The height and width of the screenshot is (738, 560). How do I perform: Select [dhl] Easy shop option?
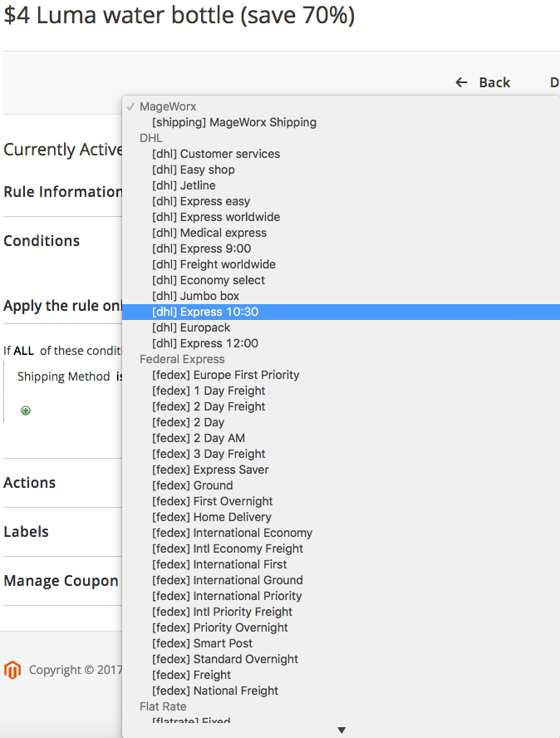tap(341, 170)
